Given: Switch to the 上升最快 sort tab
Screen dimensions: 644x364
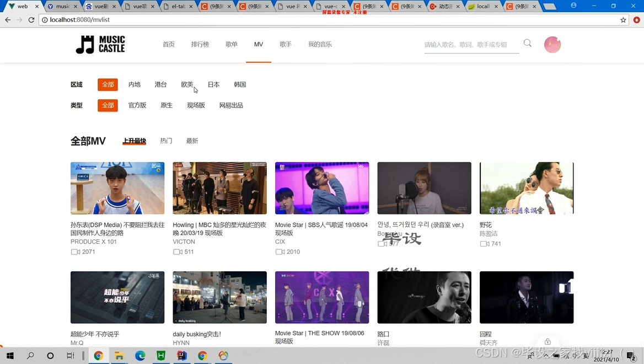Looking at the screenshot, I should point(135,141).
